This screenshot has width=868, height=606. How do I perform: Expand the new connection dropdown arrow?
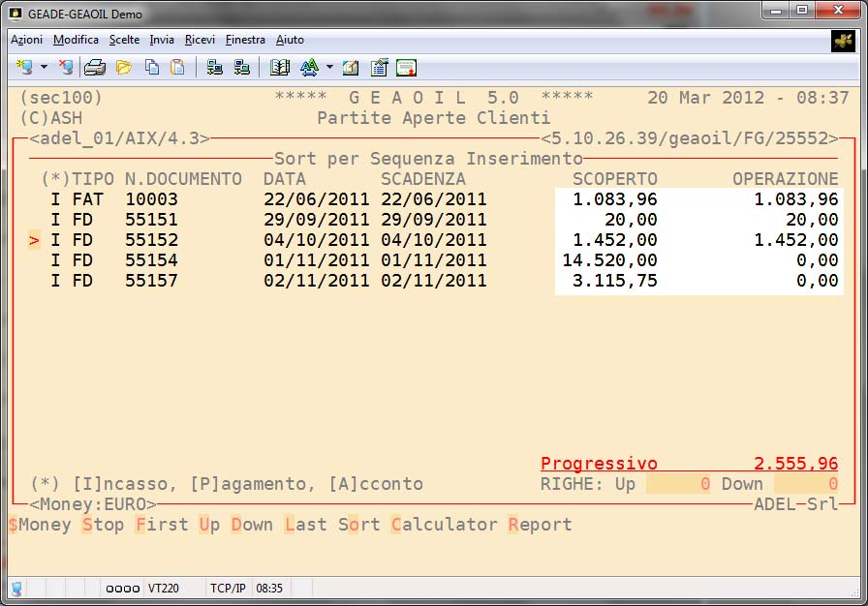coord(44,68)
